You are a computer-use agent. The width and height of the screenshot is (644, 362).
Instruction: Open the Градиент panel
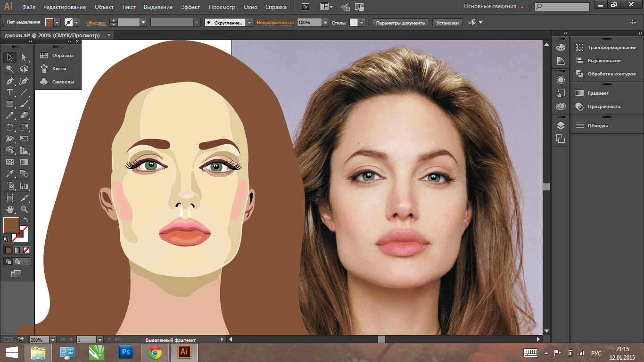(598, 93)
